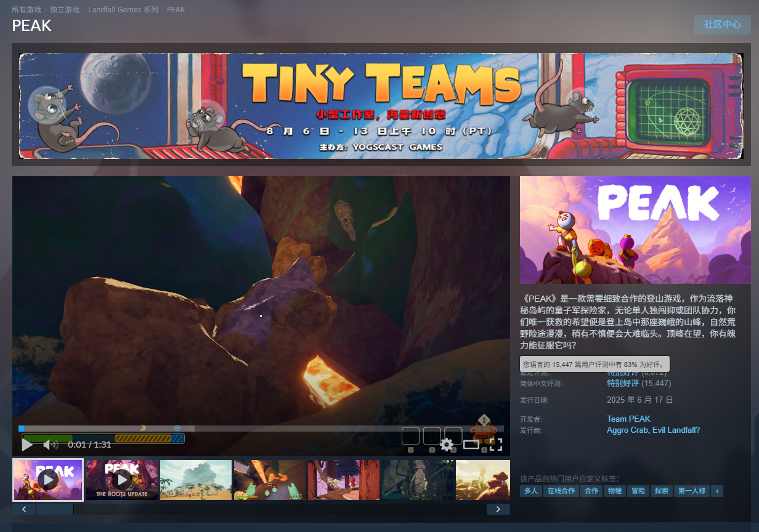This screenshot has width=759, height=532.
Task: Switch video to theater mode
Action: coord(471,445)
